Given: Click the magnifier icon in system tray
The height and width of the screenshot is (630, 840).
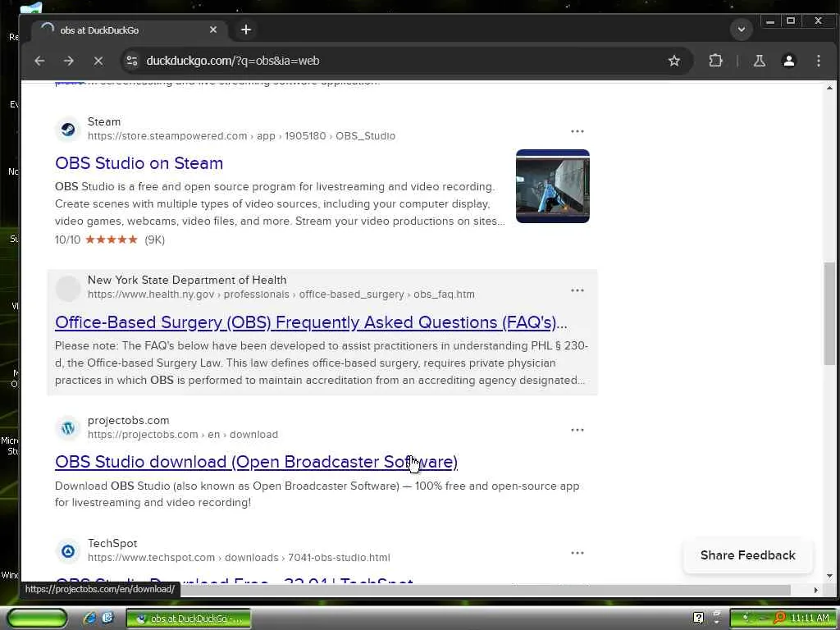Looking at the screenshot, I should point(779,619).
